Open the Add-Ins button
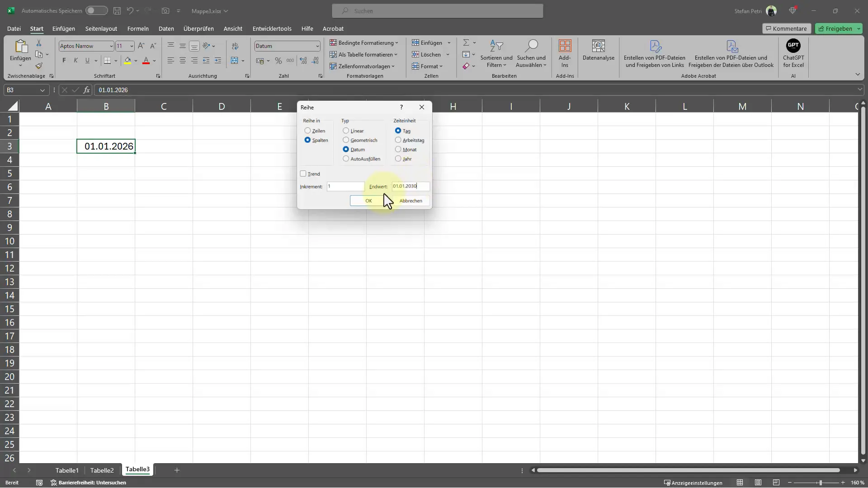 click(565, 53)
